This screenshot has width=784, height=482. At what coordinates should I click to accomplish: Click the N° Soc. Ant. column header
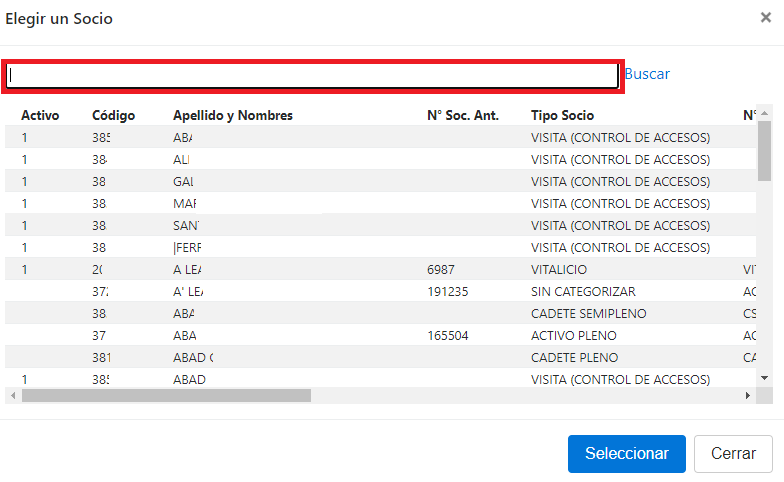[x=462, y=116]
